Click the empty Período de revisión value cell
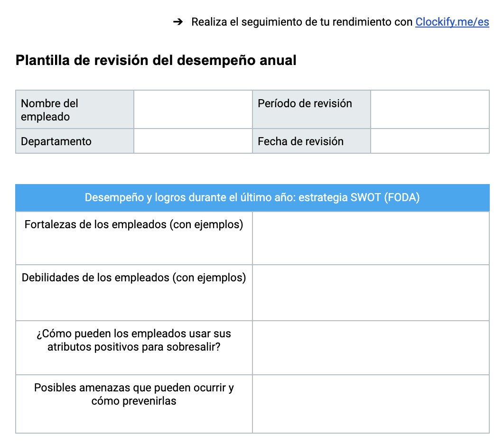Viewport: 504px width, 445px height. [x=430, y=109]
